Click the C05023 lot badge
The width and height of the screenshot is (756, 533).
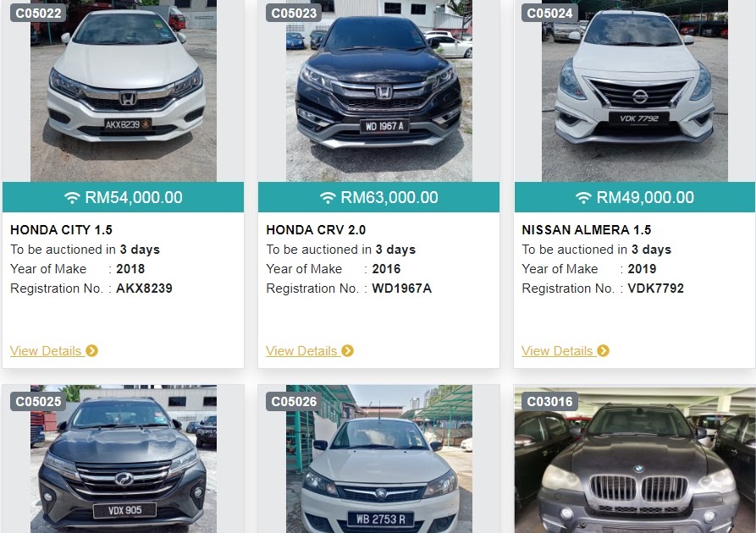pyautogui.click(x=294, y=13)
